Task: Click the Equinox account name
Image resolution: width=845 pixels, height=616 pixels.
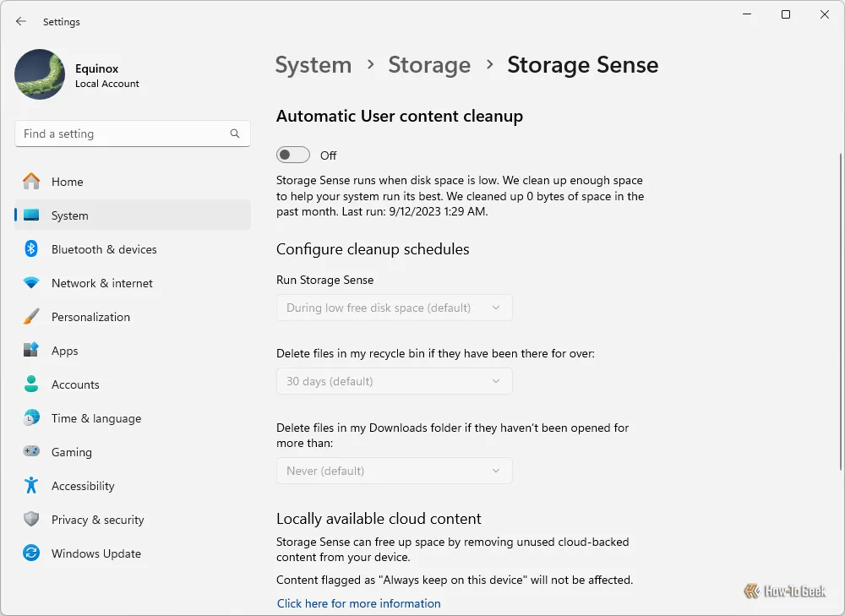Action: [97, 68]
